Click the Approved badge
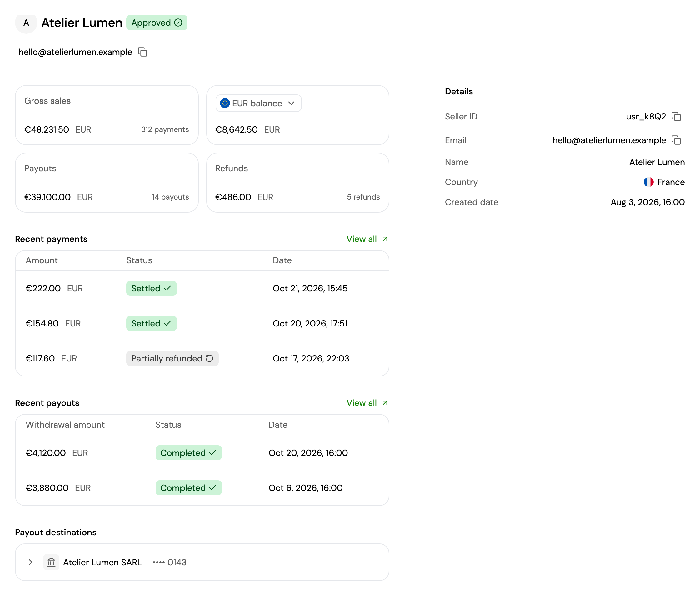This screenshot has width=700, height=596. coord(157,23)
